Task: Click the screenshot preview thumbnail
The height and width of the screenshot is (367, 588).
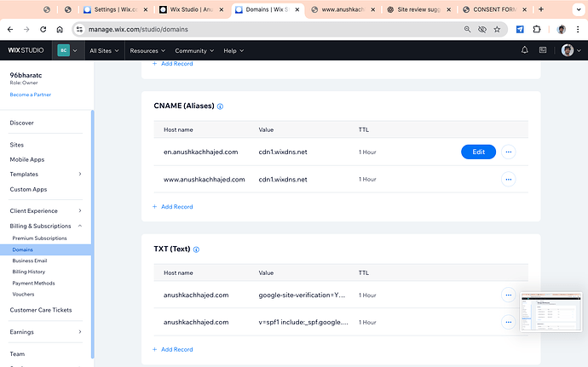Action: point(551,312)
